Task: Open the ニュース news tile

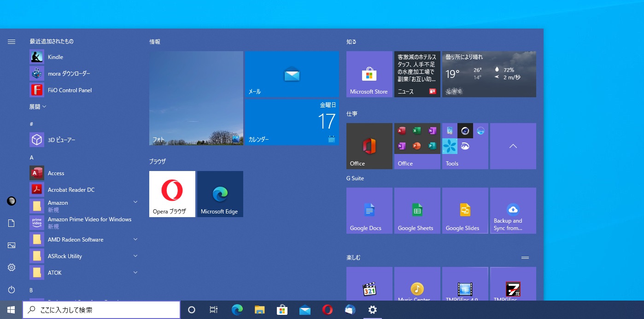Action: coord(417,74)
